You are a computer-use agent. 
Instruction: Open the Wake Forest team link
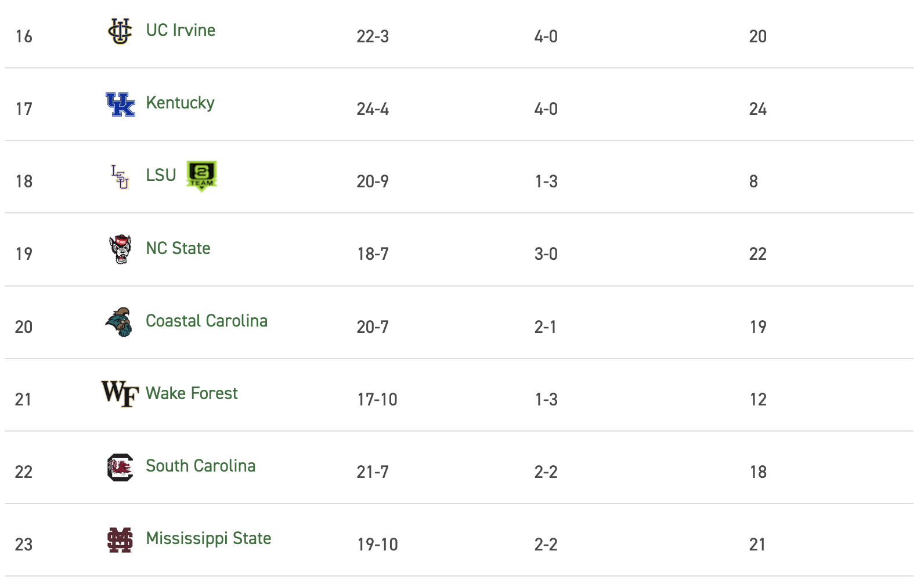click(192, 393)
